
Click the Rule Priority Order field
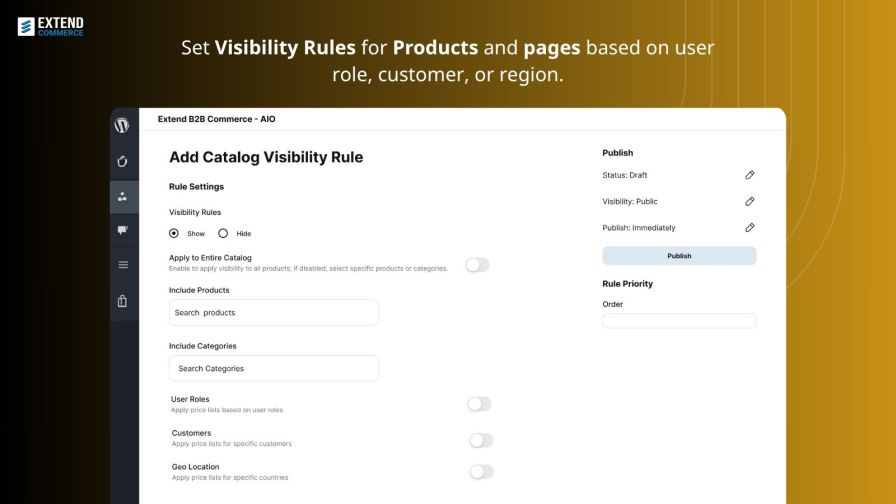tap(679, 321)
